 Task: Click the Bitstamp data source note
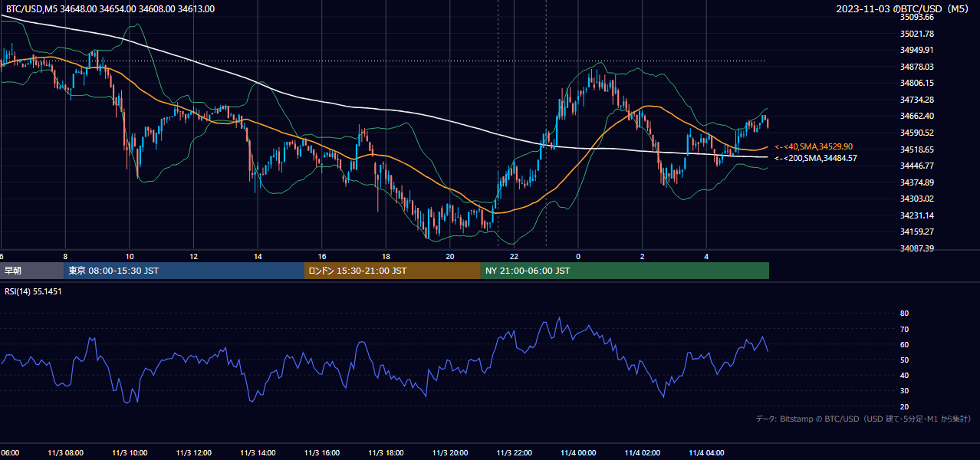tap(863, 419)
